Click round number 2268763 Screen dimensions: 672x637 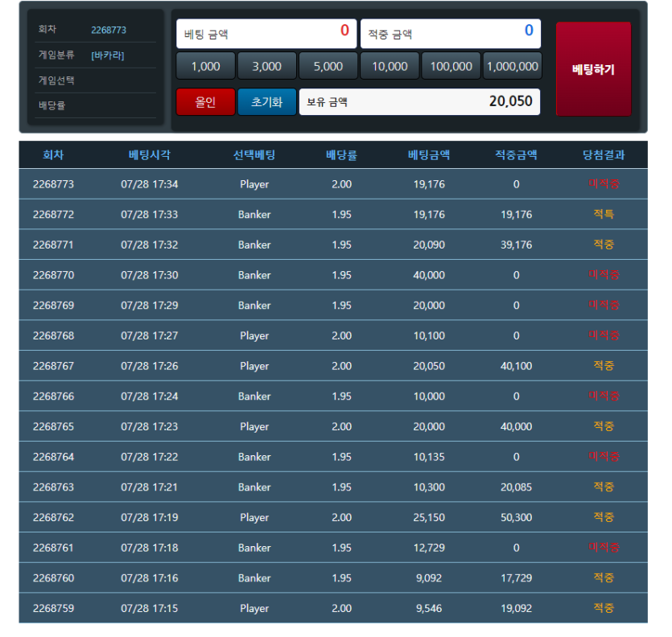tap(54, 487)
